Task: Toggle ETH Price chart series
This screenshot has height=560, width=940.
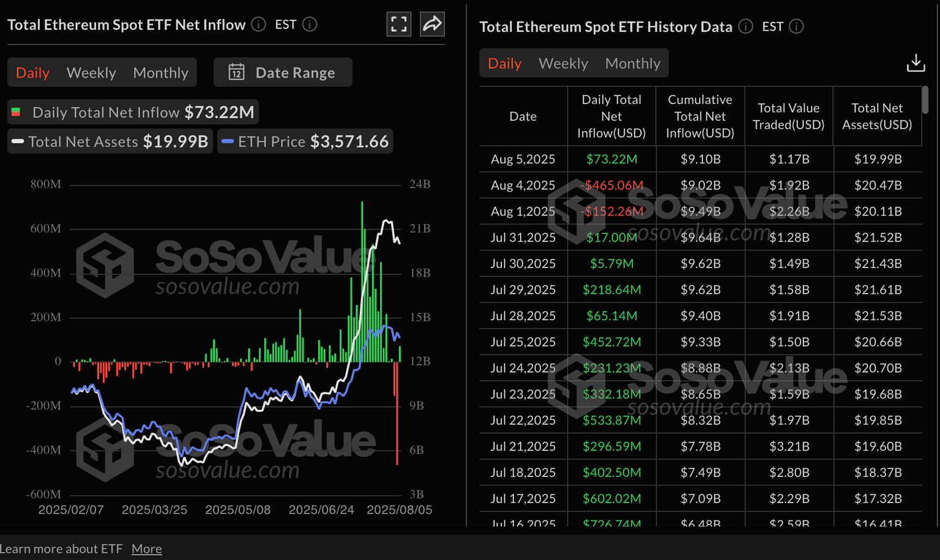Action: point(305,141)
